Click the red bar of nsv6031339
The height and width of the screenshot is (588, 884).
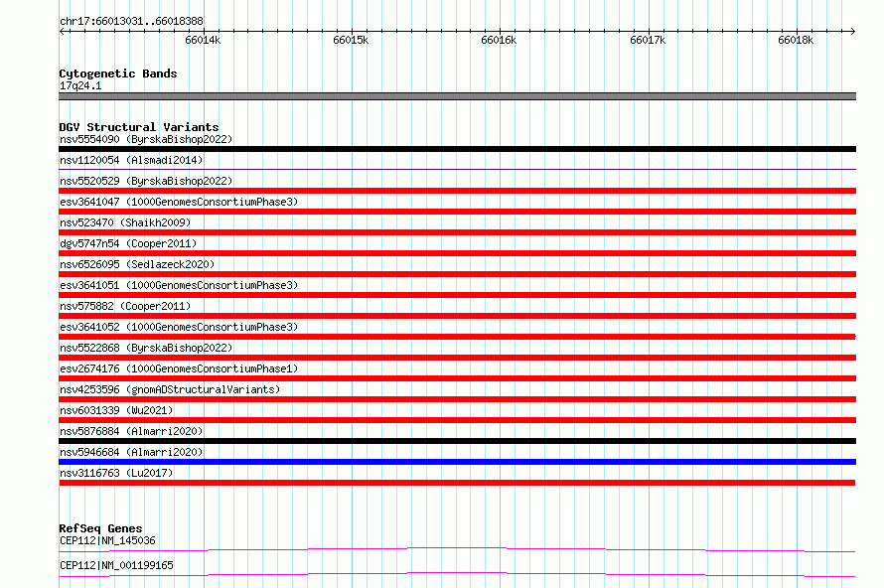(x=457, y=420)
